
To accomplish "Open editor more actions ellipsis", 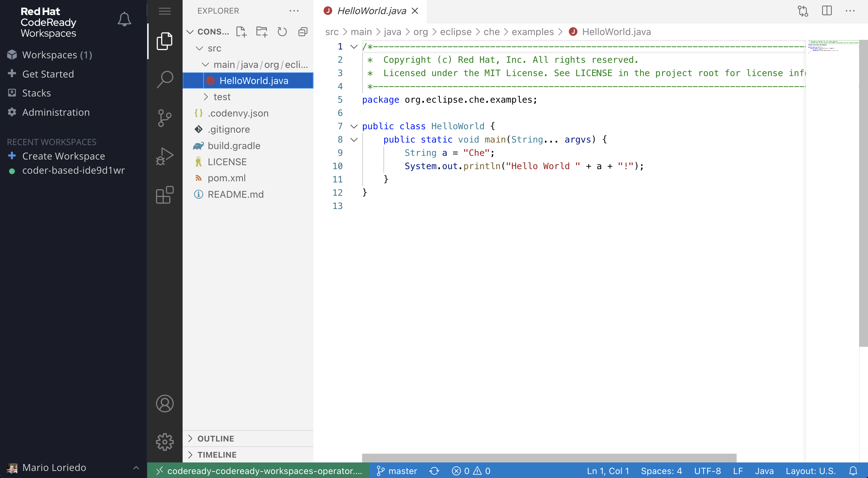I will click(850, 11).
